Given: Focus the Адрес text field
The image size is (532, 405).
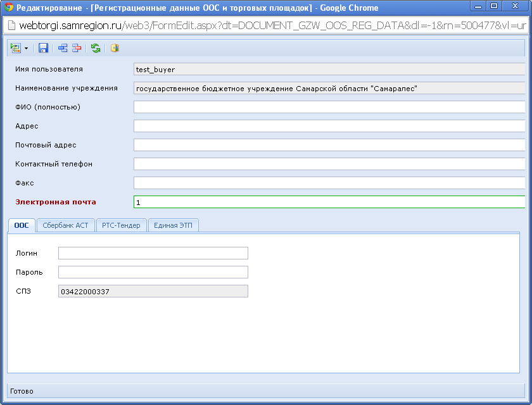Looking at the screenshot, I should [329, 126].
